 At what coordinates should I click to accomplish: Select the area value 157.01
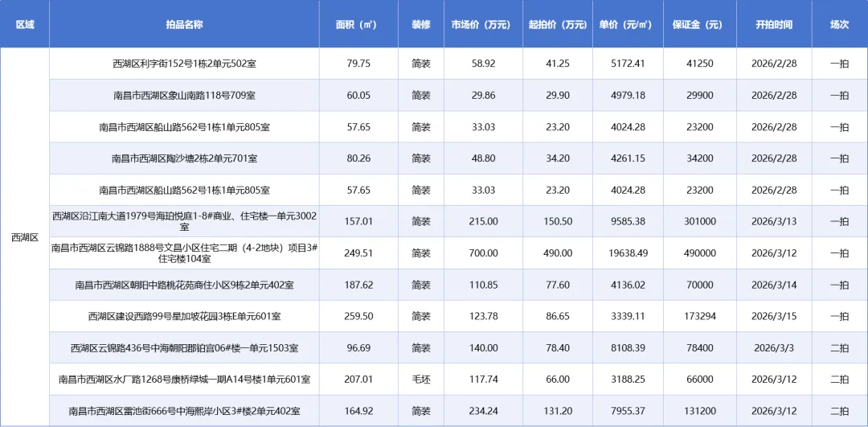358,221
